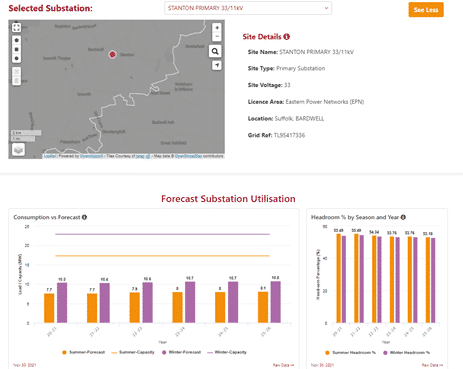Click the 2 km map scale bar

26,133
